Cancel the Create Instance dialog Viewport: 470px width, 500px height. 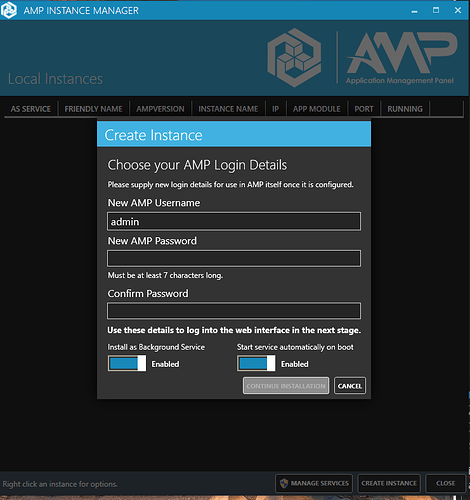350,386
